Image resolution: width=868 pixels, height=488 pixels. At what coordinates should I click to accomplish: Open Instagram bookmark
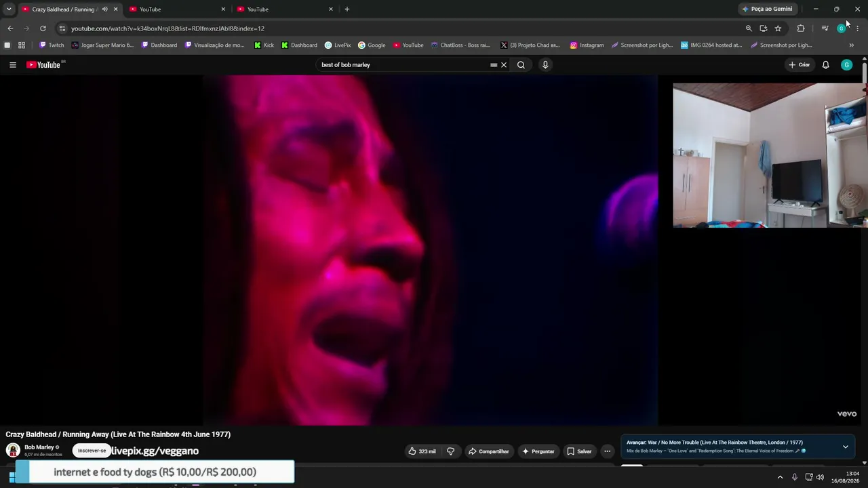point(587,45)
